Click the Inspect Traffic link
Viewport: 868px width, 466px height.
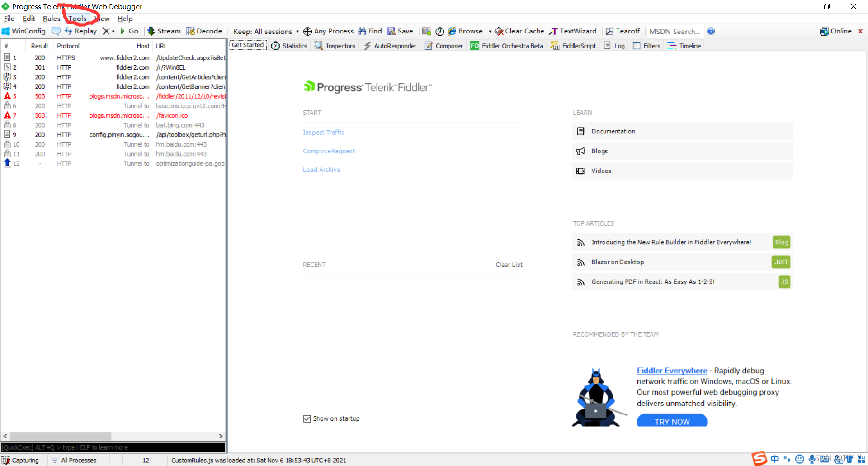click(324, 132)
